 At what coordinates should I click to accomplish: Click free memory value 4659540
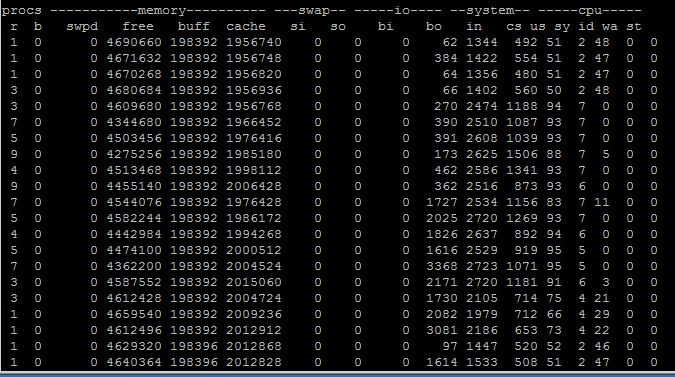[134, 314]
